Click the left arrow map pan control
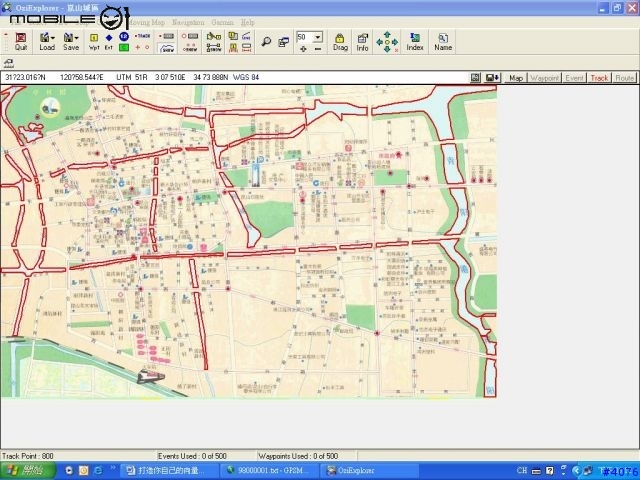640x480 pixels. (379, 42)
